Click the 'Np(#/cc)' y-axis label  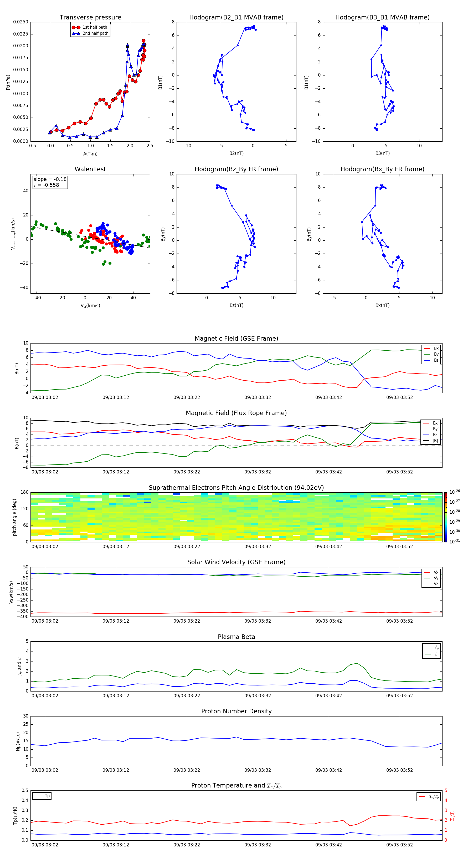click(x=18, y=741)
